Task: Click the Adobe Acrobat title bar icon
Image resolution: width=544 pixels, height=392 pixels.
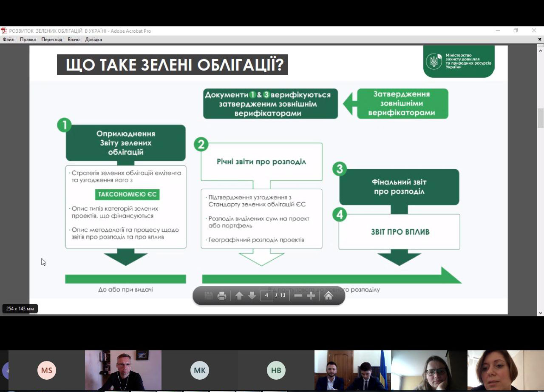Action: pos(4,31)
